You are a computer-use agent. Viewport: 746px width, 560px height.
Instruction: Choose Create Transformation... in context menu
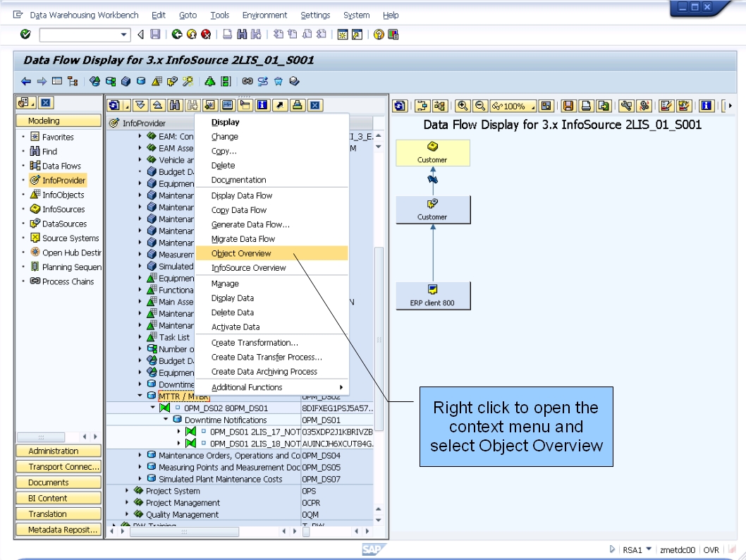272,343
